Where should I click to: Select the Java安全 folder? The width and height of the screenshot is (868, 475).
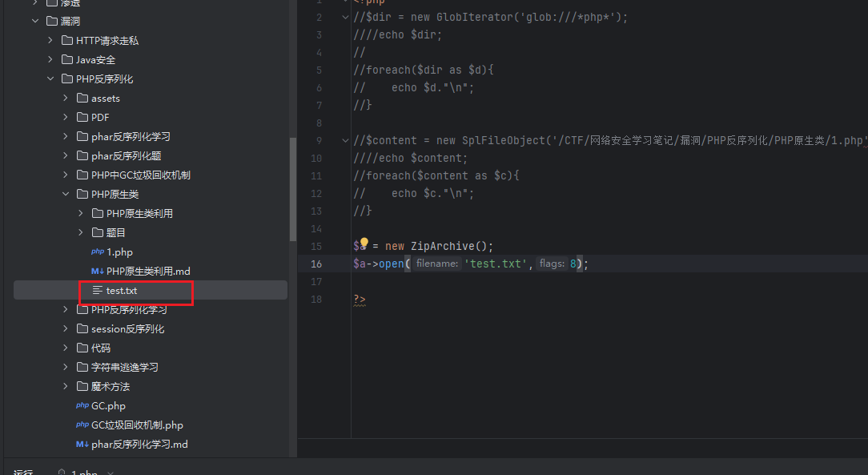(x=95, y=60)
